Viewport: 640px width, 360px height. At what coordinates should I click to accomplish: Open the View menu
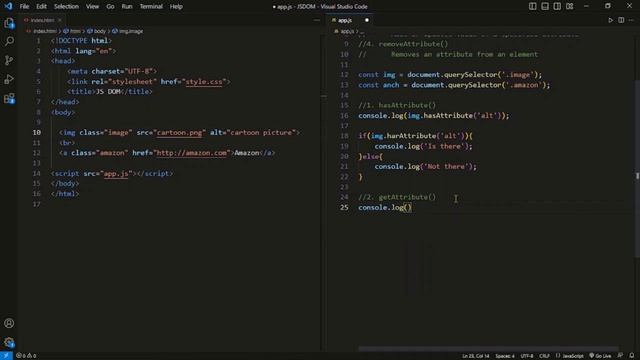point(92,7)
